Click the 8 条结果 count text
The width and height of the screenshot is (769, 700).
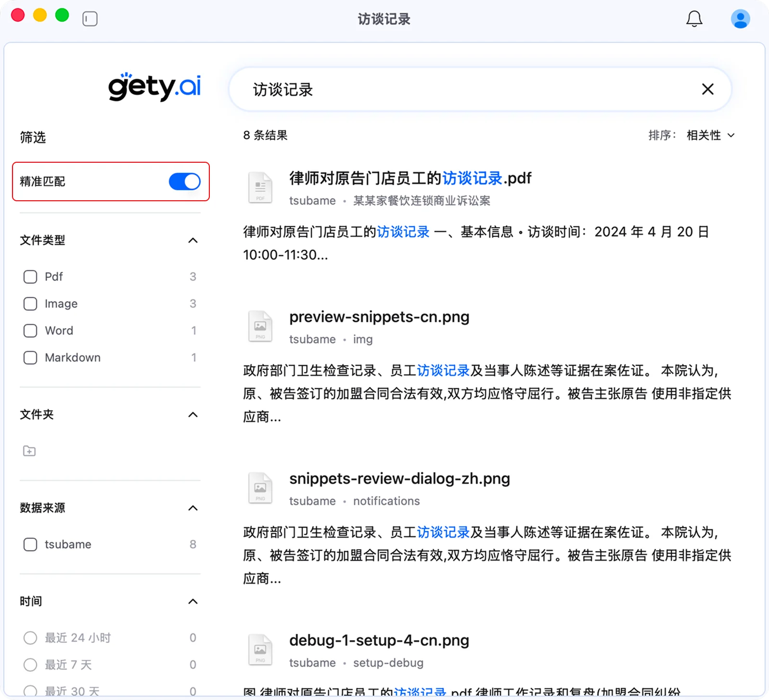click(x=265, y=135)
